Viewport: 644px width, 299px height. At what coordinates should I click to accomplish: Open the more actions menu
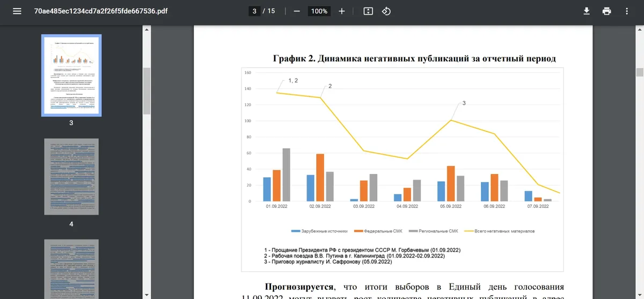pos(627,11)
